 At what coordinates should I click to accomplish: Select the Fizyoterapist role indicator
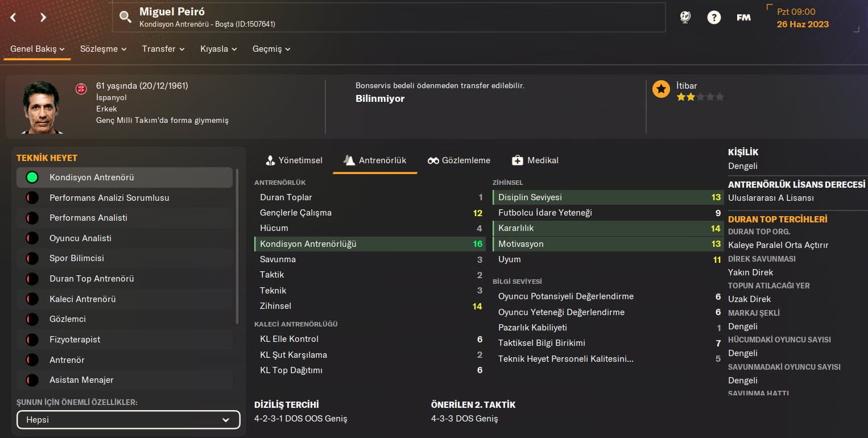point(32,340)
